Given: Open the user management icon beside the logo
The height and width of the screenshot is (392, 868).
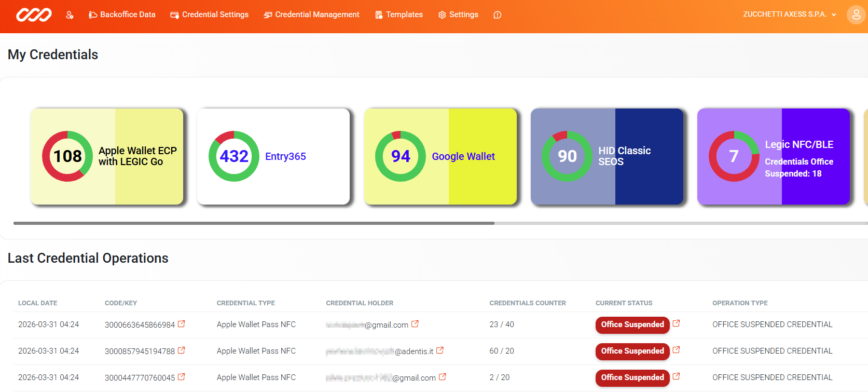Looking at the screenshot, I should click(70, 15).
